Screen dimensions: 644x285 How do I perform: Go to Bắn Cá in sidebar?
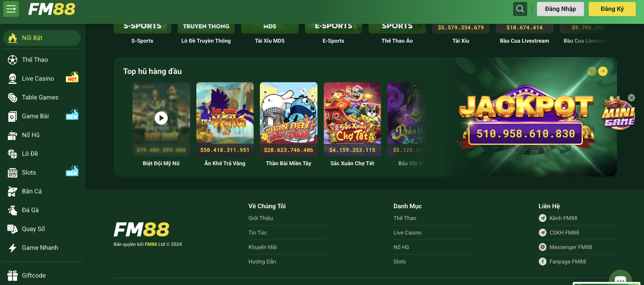coord(32,191)
